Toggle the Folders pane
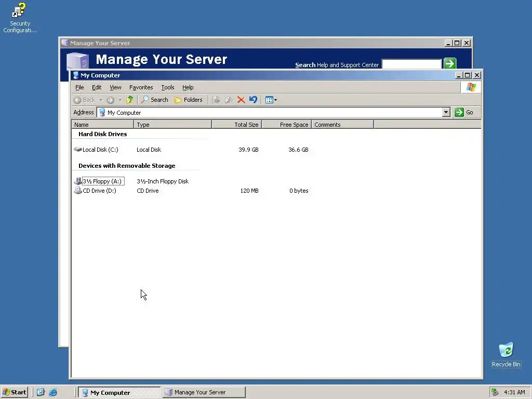Image resolution: width=532 pixels, height=399 pixels. click(x=188, y=100)
